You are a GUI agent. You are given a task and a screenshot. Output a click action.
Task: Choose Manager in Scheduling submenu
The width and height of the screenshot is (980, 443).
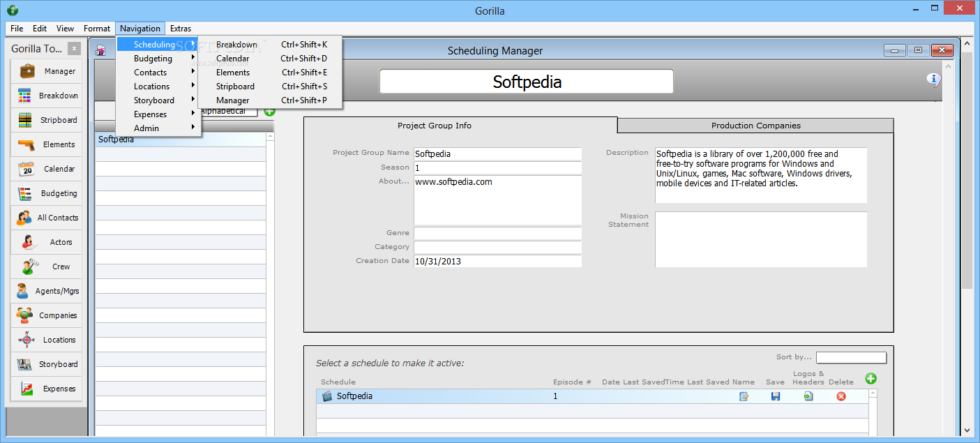(x=270, y=100)
